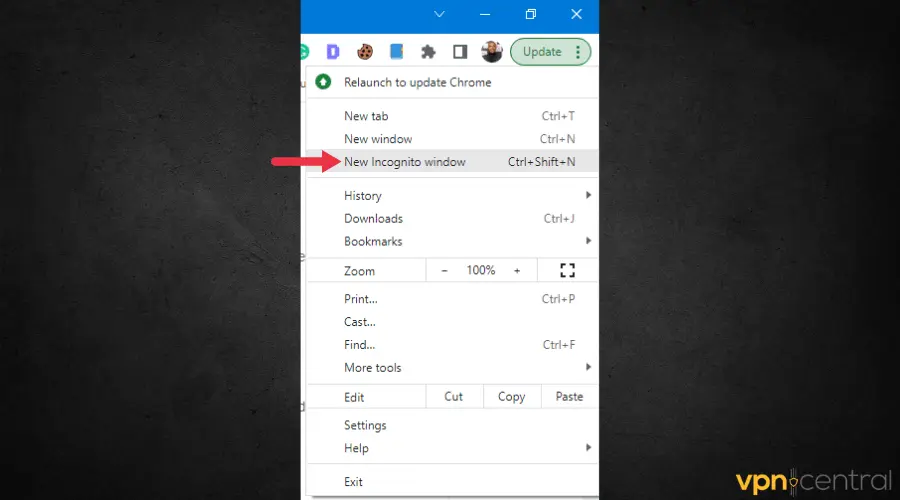Click the blue notebook extension icon
The height and width of the screenshot is (500, 900).
coord(397,52)
